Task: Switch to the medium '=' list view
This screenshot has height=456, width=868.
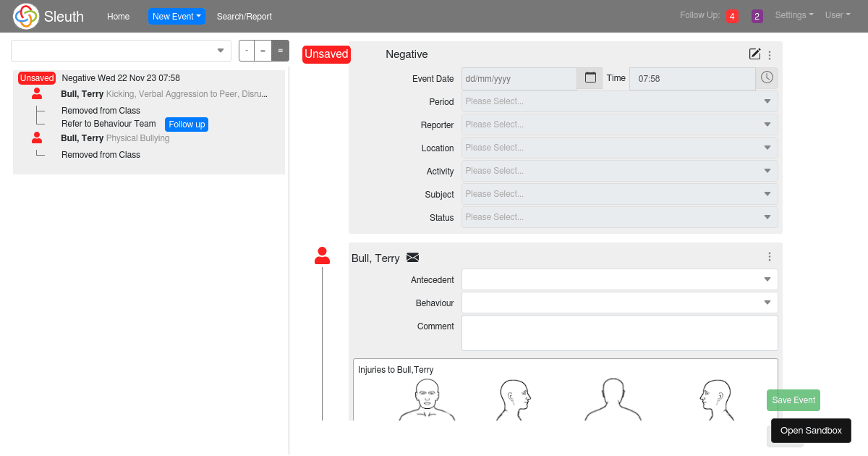Action: pyautogui.click(x=263, y=51)
